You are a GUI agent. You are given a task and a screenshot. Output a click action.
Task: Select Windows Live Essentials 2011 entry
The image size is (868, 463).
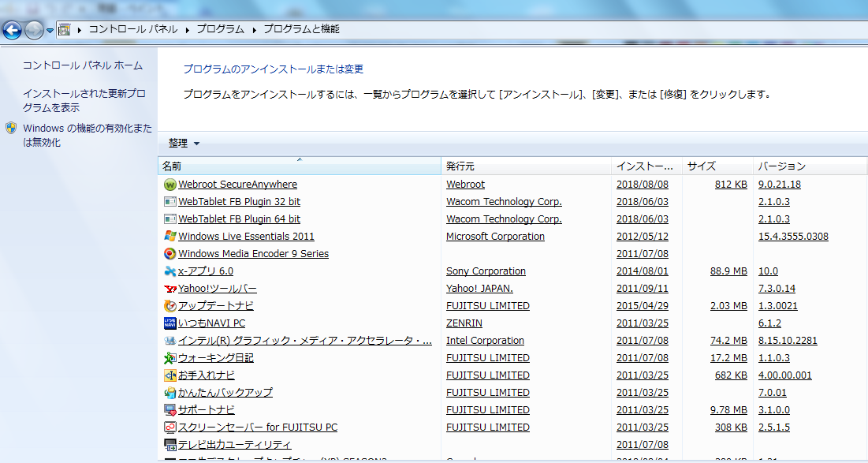[246, 237]
